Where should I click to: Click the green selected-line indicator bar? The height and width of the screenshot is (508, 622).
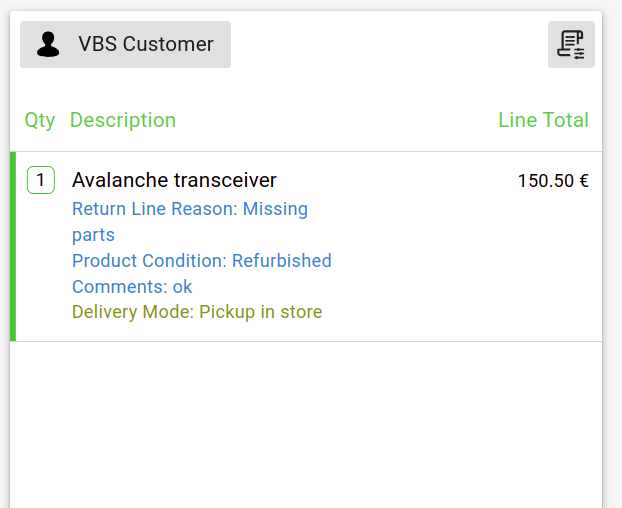[13, 246]
